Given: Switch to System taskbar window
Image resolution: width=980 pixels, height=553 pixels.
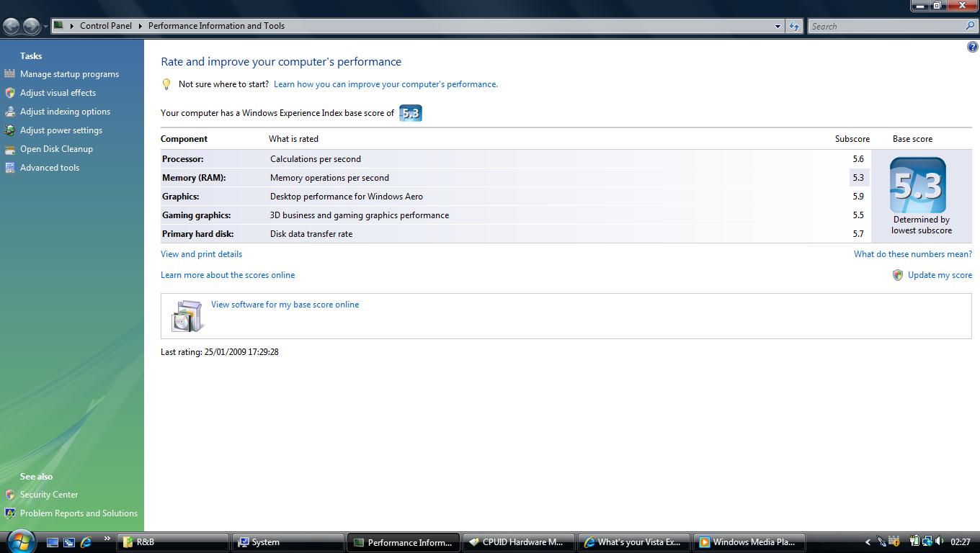Looking at the screenshot, I should point(289,542).
